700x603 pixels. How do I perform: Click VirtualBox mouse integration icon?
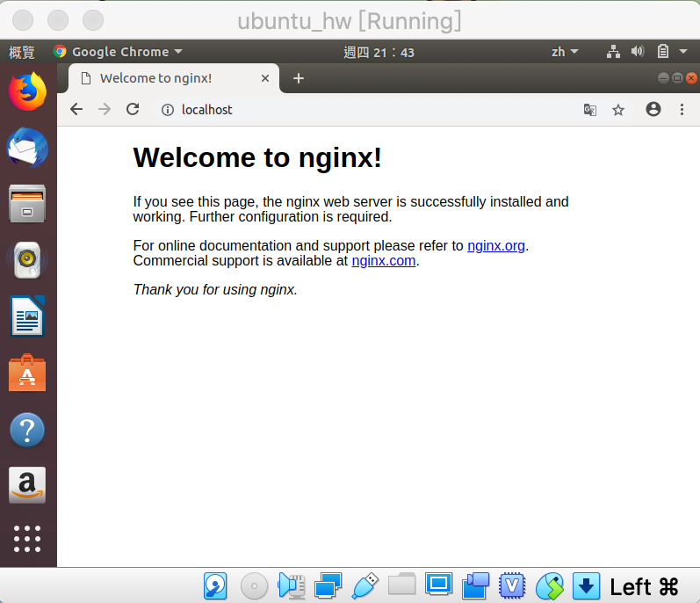coord(550,585)
